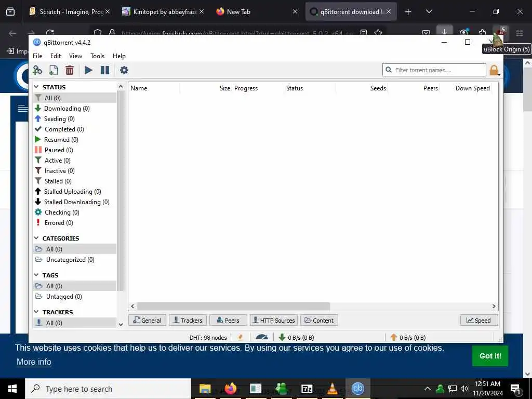The height and width of the screenshot is (399, 532).
Task: Click the lock UI padlock icon
Action: click(494, 70)
